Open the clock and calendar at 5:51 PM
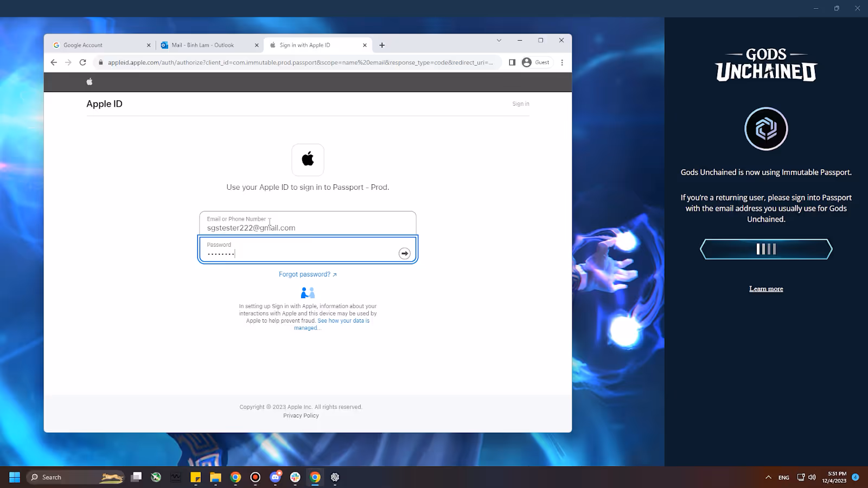This screenshot has width=868, height=488. (x=834, y=477)
